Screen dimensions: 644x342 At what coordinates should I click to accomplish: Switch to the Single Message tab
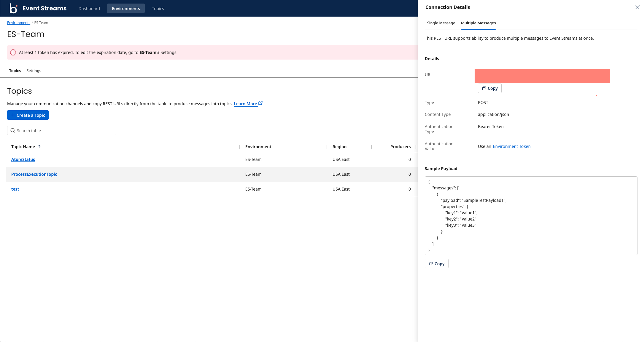[441, 23]
